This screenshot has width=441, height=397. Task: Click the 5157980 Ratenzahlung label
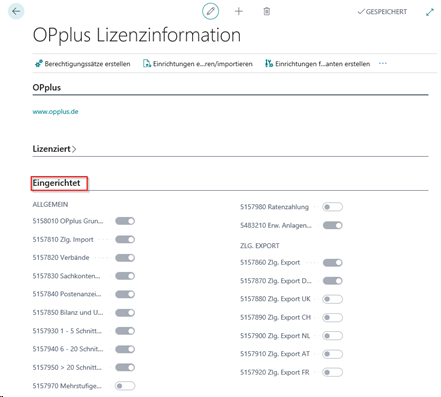point(274,207)
